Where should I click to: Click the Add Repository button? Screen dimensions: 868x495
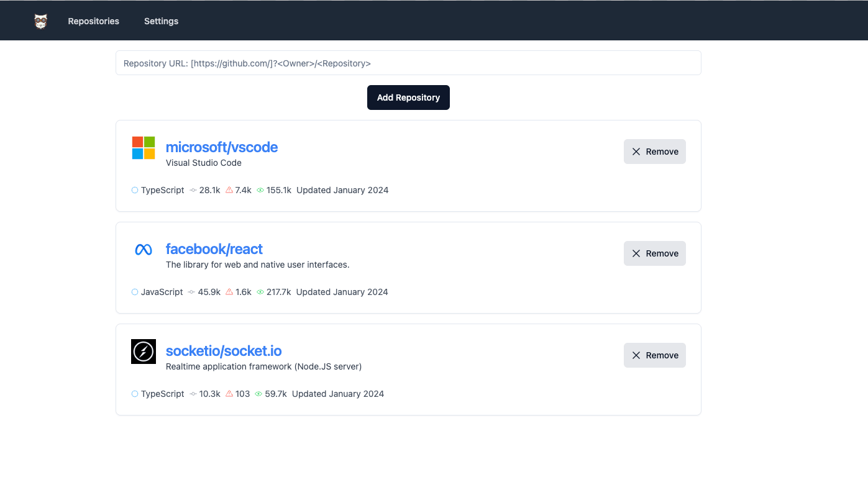coord(408,98)
